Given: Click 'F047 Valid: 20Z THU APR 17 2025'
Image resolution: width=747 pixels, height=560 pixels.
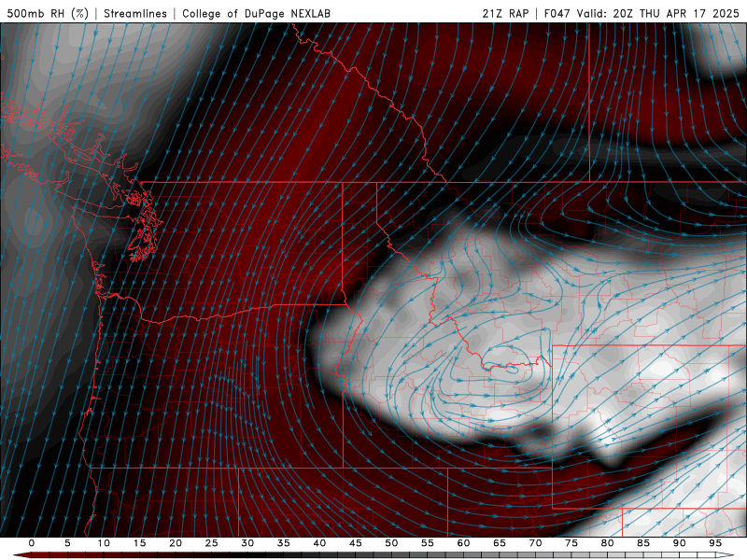Looking at the screenshot, I should click(641, 13).
